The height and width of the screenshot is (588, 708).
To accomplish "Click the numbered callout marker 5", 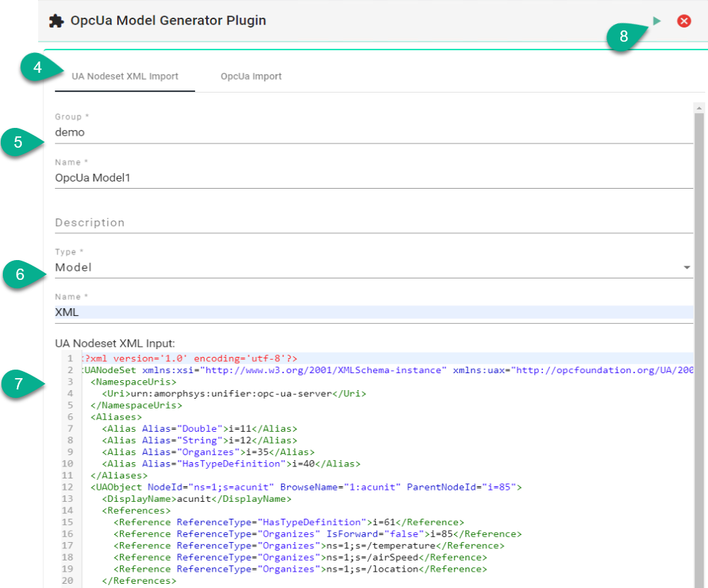I will coord(18,142).
